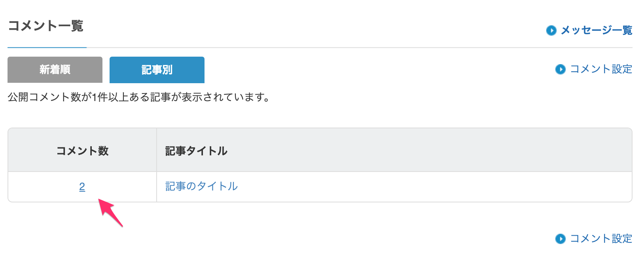The image size is (644, 267).
Task: Click the 記事タイトル column header
Action: pyautogui.click(x=196, y=151)
